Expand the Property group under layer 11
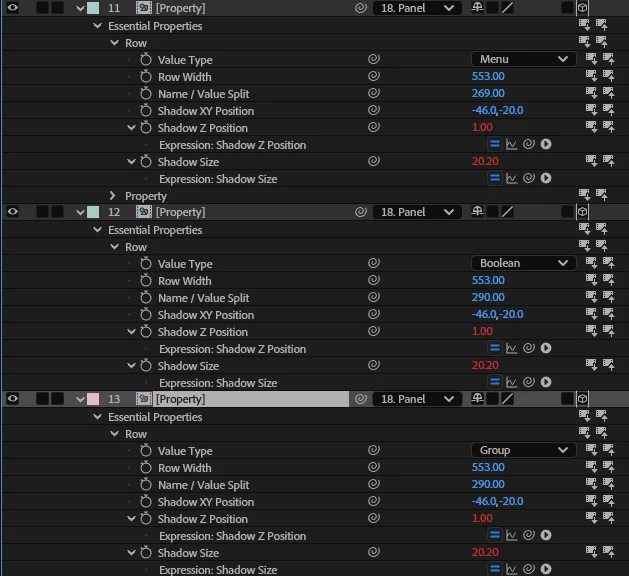This screenshot has height=576, width=629. pyautogui.click(x=113, y=196)
